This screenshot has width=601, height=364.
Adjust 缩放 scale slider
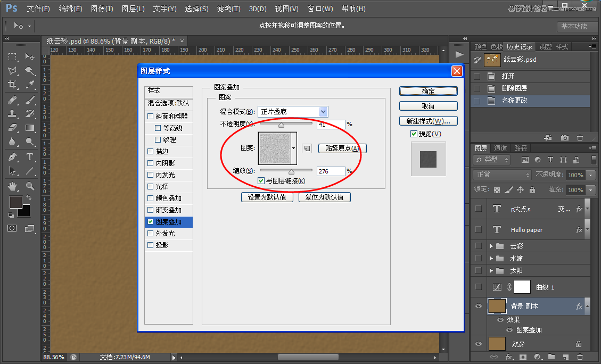click(x=291, y=171)
